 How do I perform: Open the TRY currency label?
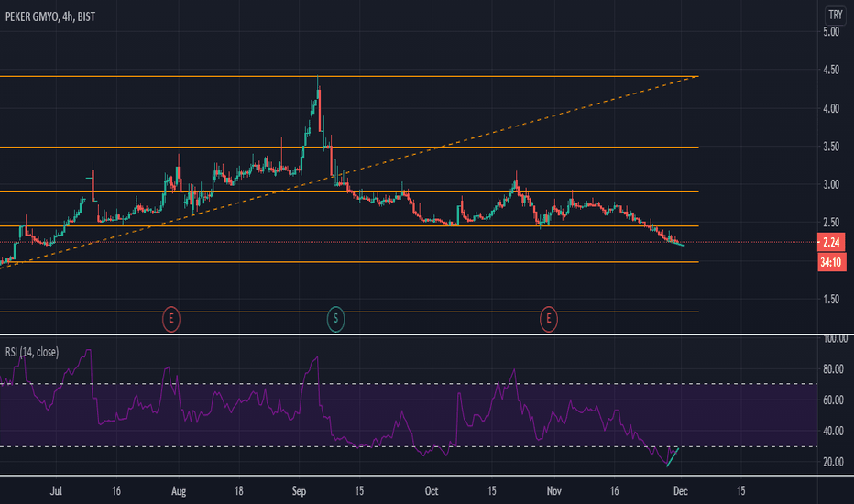(836, 16)
